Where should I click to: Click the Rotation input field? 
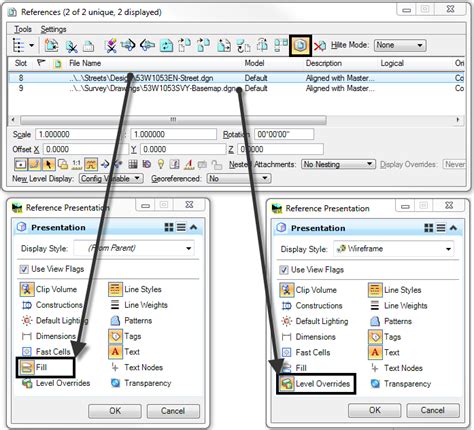(284, 134)
